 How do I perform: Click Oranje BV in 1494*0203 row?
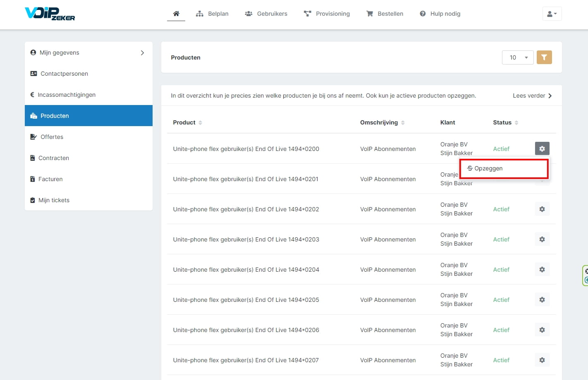[x=454, y=235]
